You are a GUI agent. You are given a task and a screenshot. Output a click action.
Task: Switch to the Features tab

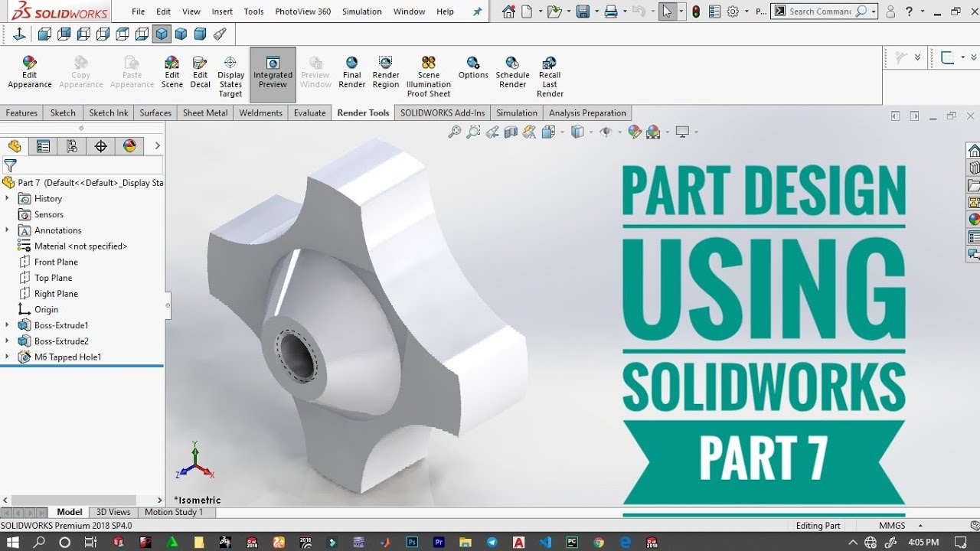point(21,112)
